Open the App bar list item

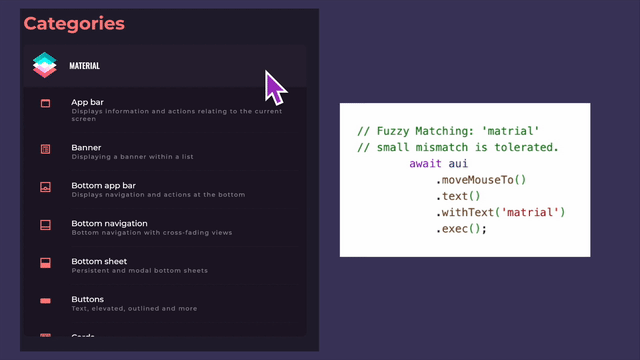coord(165,110)
